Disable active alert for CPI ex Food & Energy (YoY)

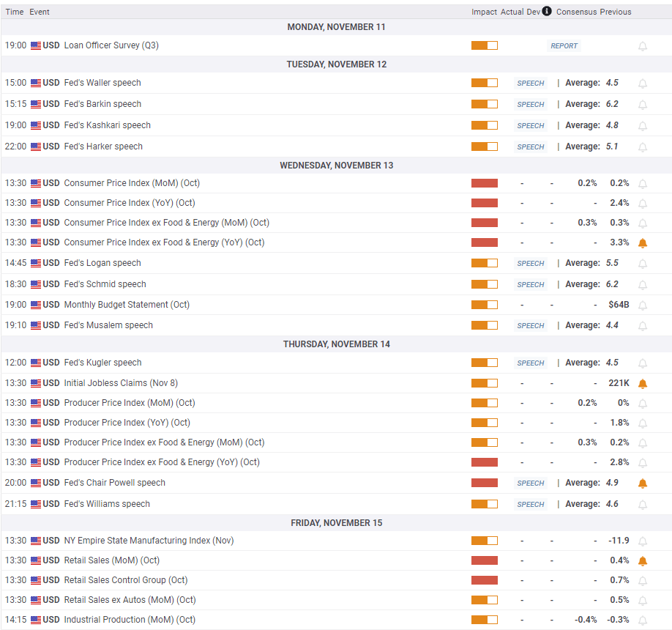(643, 243)
